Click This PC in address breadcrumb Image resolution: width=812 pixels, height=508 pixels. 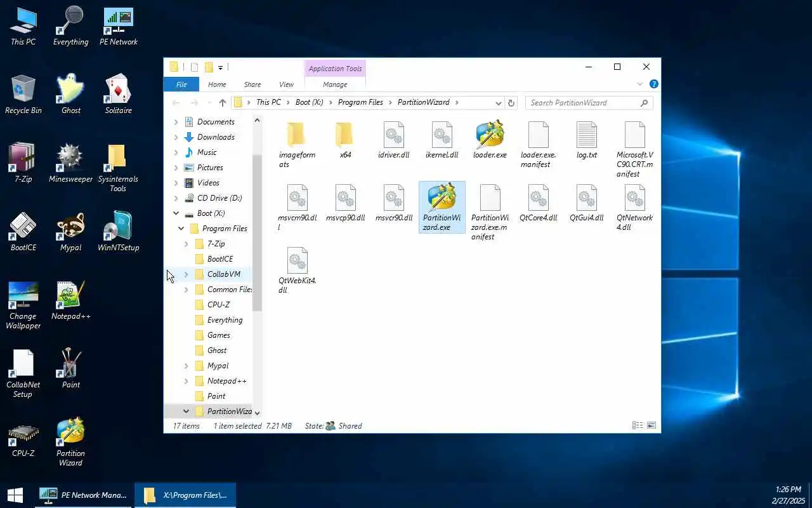click(x=268, y=102)
